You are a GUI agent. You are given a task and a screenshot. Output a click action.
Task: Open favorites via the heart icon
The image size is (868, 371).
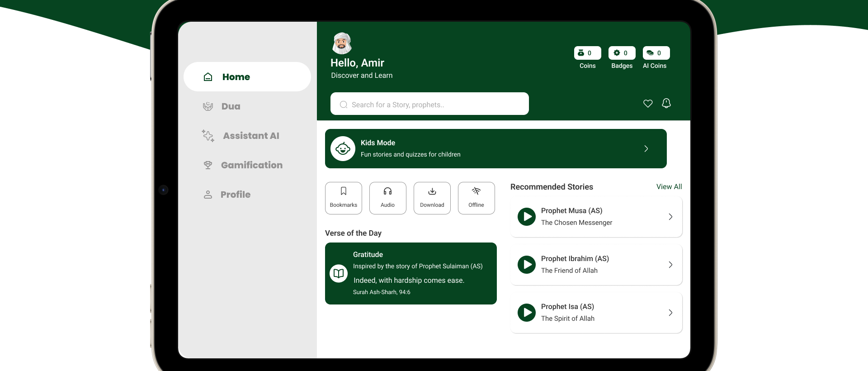pyautogui.click(x=648, y=104)
